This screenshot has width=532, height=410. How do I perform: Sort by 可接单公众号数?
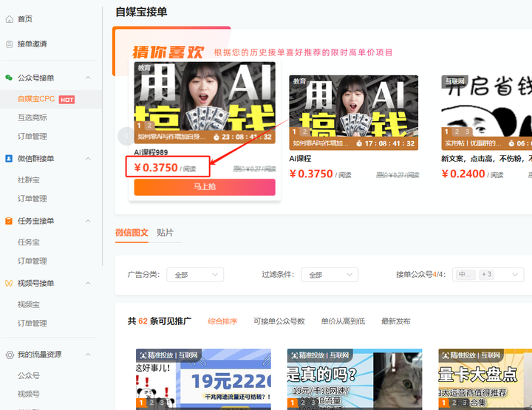point(279,321)
